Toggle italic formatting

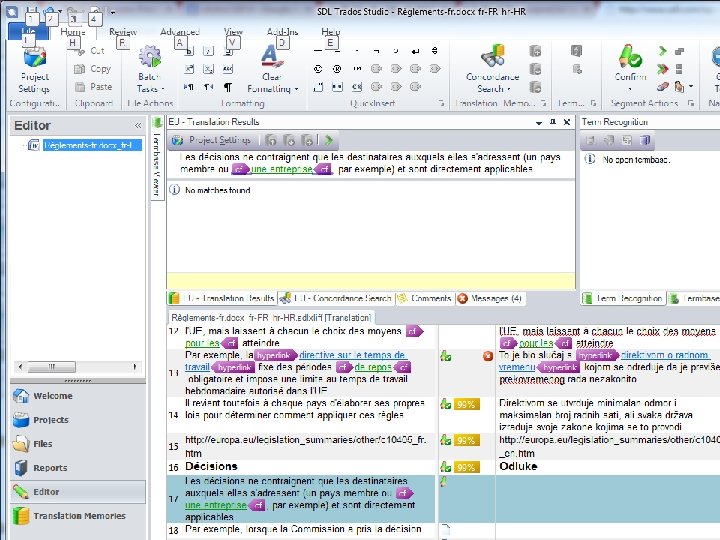pos(208,51)
